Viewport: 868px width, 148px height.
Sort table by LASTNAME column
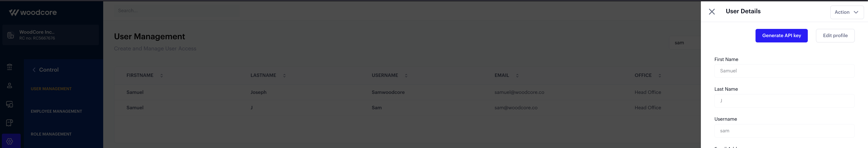point(284,76)
